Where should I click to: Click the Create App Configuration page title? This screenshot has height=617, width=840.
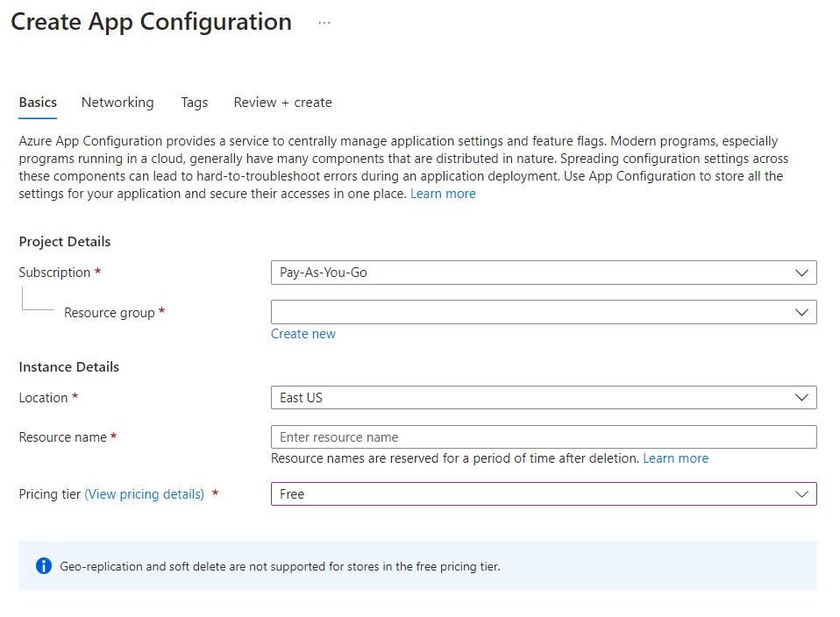pos(152,23)
